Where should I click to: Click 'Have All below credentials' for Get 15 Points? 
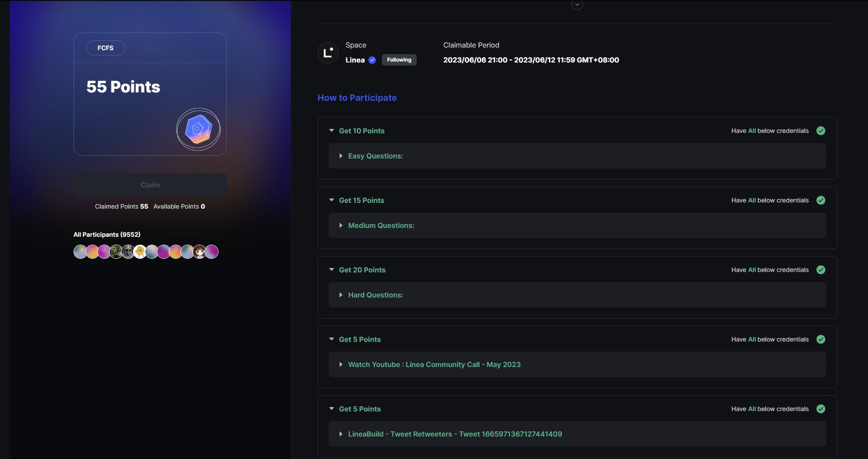[770, 200]
